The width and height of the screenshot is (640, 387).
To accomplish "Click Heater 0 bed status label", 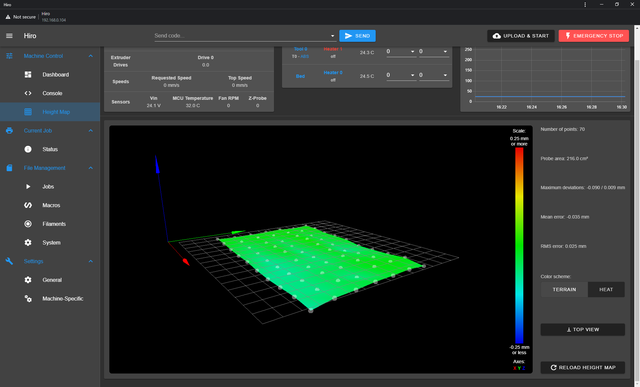I will [333, 73].
